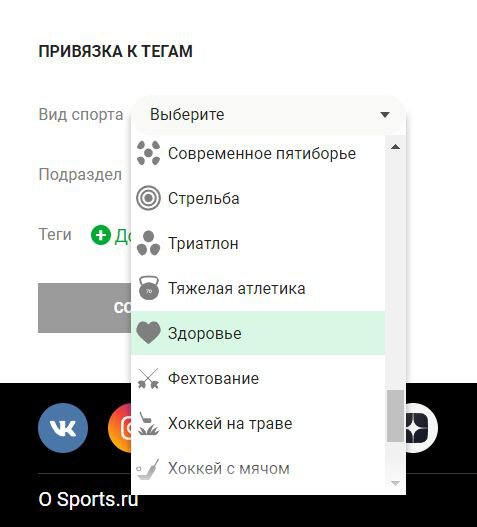Open the О Sports.ru footer link
This screenshot has width=477, height=527.
pyautogui.click(x=88, y=499)
